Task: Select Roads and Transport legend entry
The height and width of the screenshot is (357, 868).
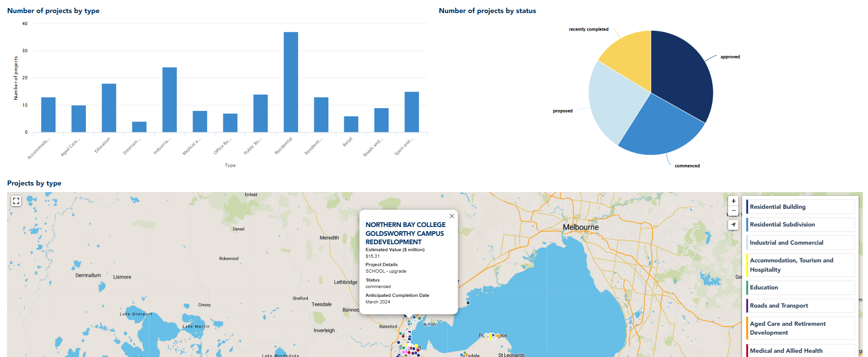Action: (800, 306)
